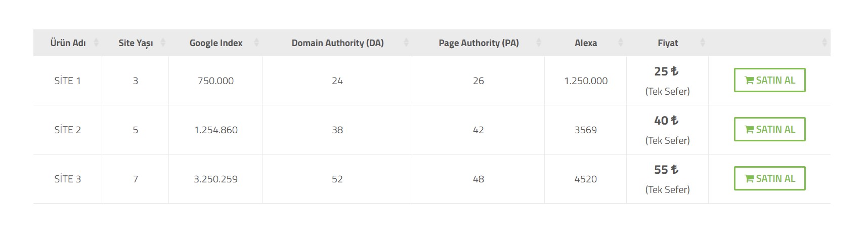The image size is (868, 229).
Task: Click the Google Index header label
Action: (x=216, y=43)
